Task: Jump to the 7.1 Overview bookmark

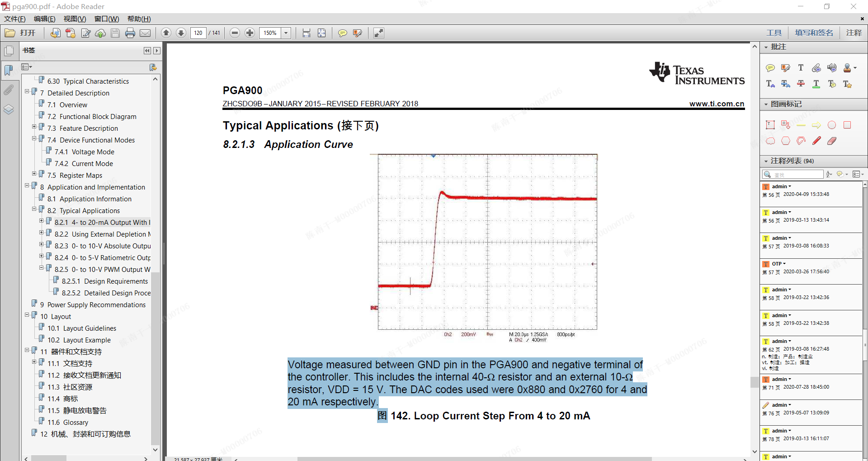Action: point(73,105)
